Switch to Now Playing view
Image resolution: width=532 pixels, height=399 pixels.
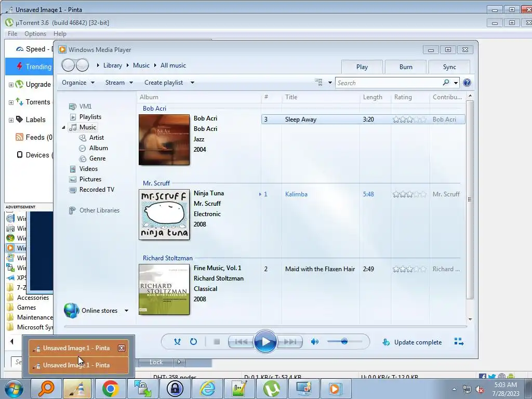coord(459,342)
